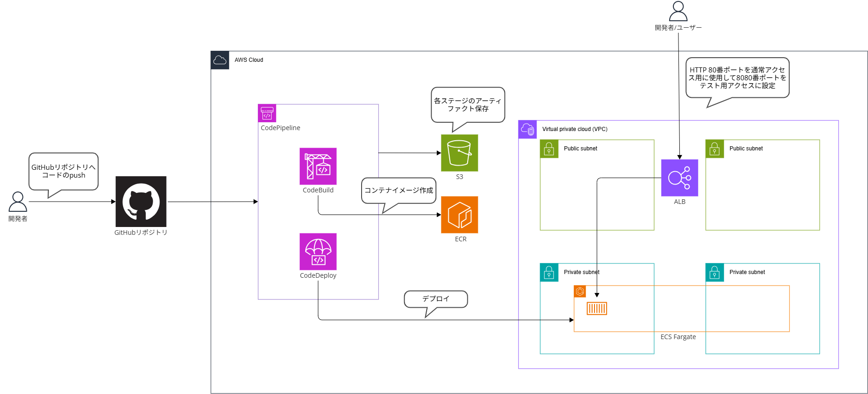This screenshot has width=868, height=394.
Task: Click the GitHubリポジトリへコードのpush callout
Action: pos(64,171)
